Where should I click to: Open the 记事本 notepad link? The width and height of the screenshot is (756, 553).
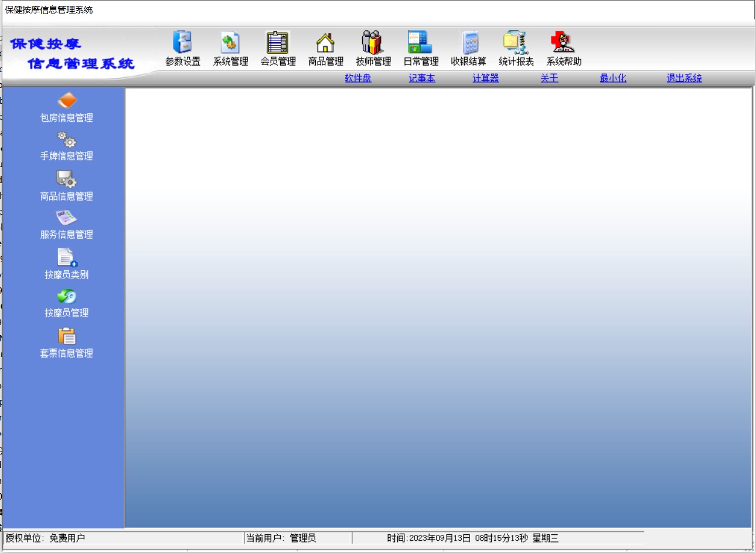422,78
